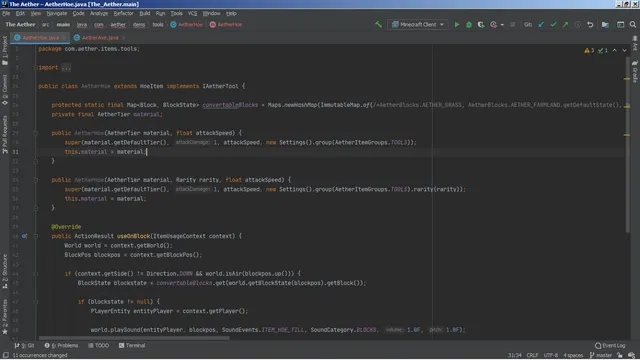640x360 pixels.
Task: Click the 31:34 line column indicator
Action: pos(514,355)
